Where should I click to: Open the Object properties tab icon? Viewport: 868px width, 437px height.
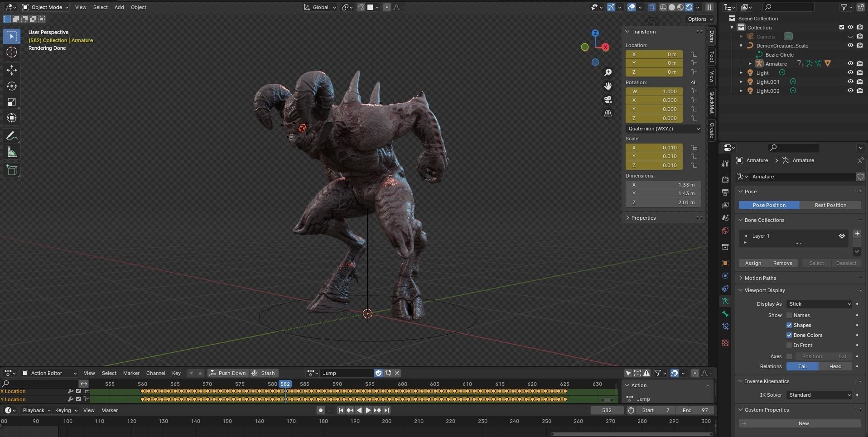725,263
